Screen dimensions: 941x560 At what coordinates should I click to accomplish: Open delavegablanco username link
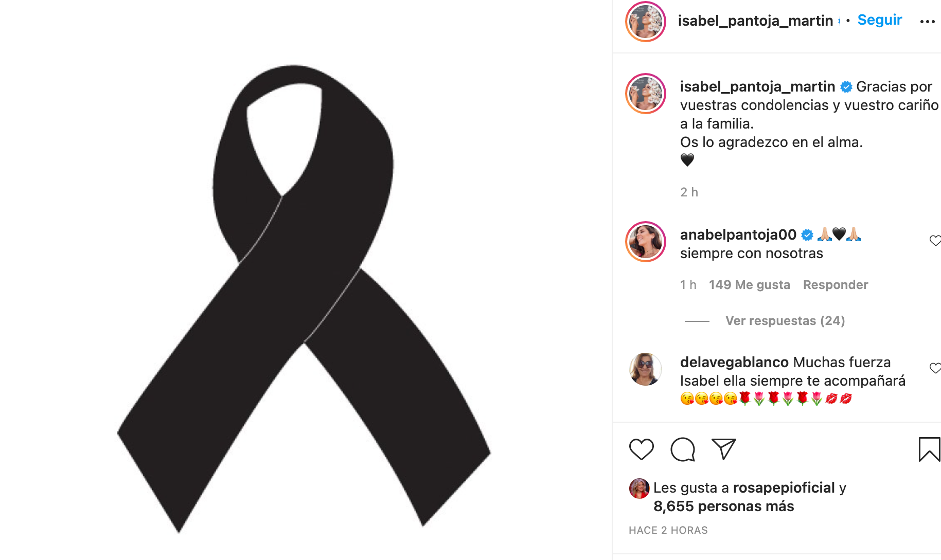(734, 363)
